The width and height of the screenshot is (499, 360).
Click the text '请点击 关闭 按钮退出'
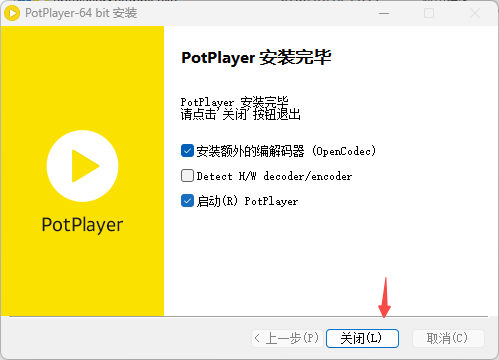241,114
